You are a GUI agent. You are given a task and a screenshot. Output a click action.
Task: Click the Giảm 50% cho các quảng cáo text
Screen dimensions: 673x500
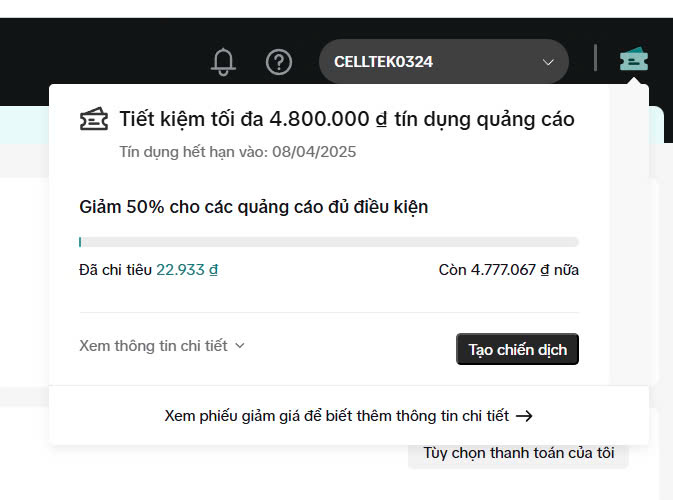pyautogui.click(x=254, y=207)
